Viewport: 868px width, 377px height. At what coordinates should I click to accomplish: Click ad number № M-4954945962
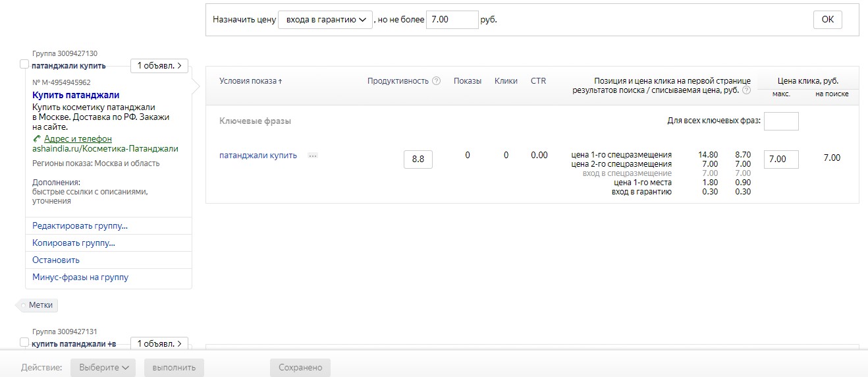tap(61, 83)
